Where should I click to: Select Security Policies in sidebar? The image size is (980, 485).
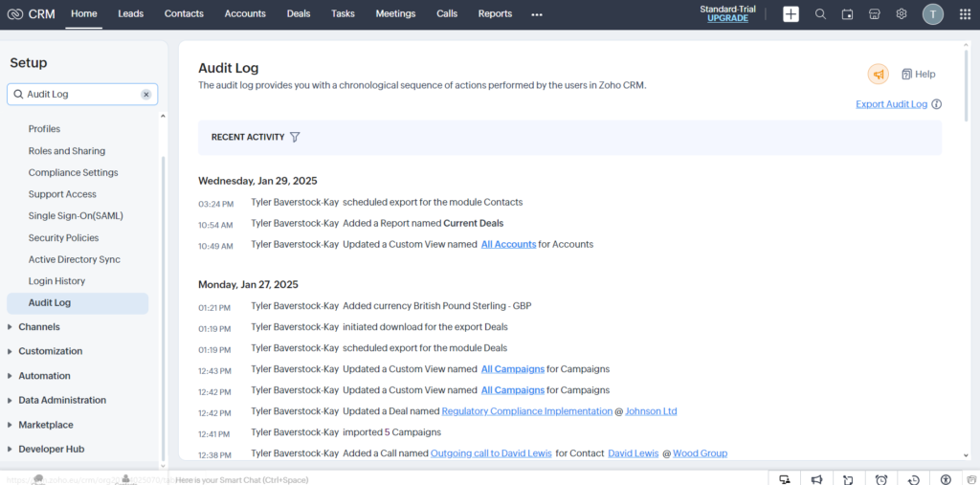(x=63, y=237)
